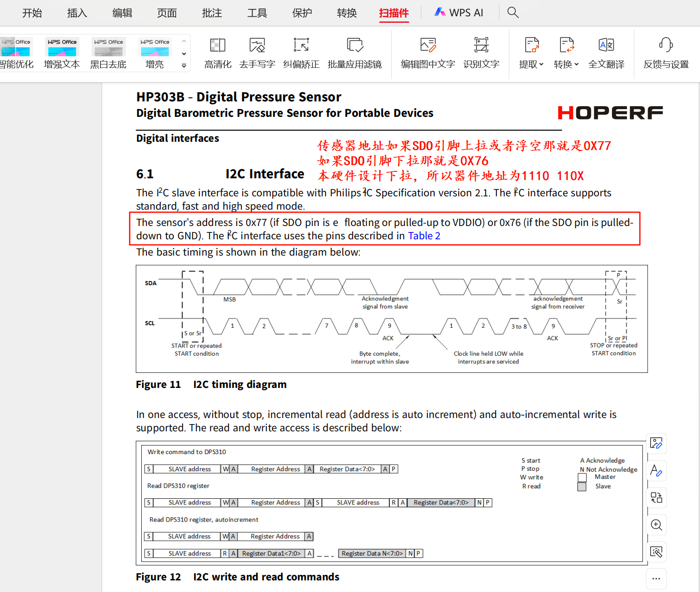Open the 开始 tab
Viewport: 700px width, 592px height.
pyautogui.click(x=32, y=13)
